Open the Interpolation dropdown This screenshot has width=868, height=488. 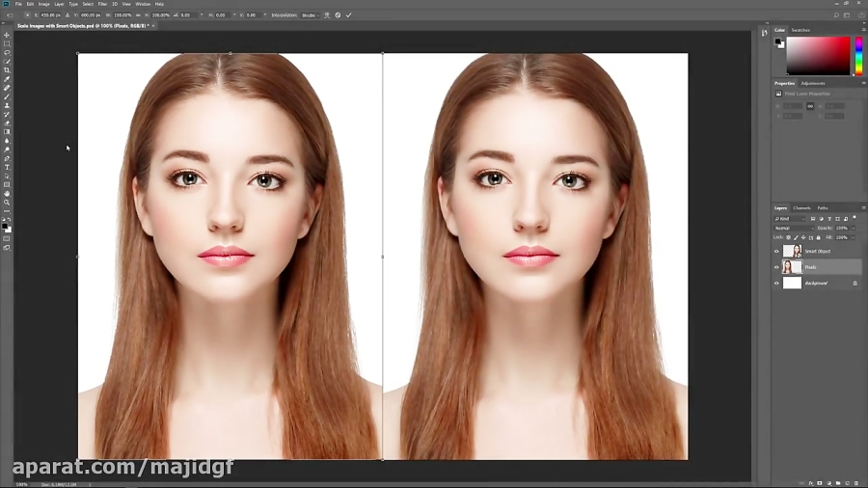pos(312,15)
